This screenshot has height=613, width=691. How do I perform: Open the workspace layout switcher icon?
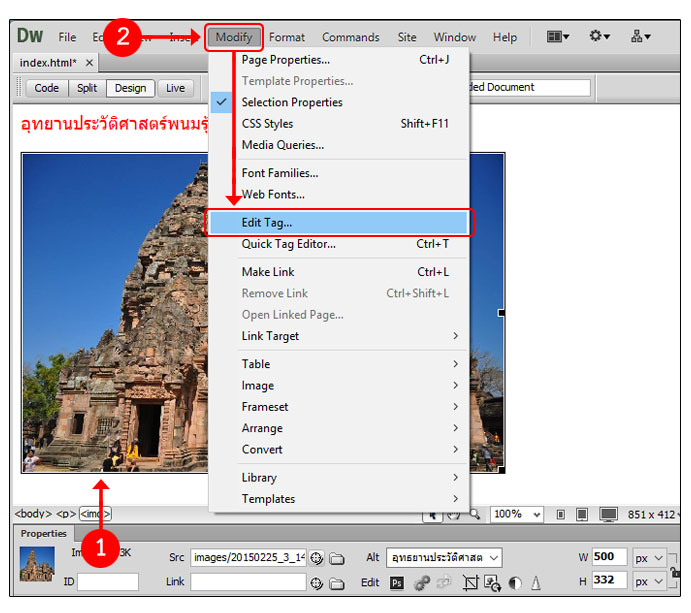click(558, 37)
